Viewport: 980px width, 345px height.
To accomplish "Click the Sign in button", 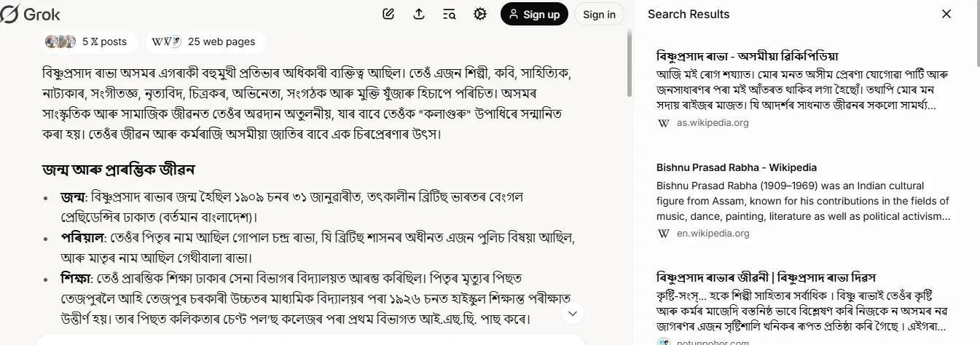I will pyautogui.click(x=599, y=14).
